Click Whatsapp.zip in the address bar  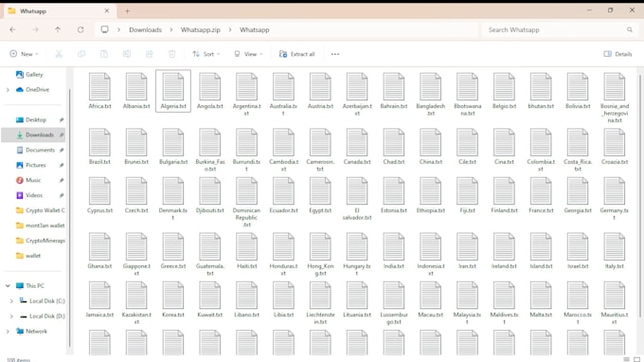tap(201, 29)
